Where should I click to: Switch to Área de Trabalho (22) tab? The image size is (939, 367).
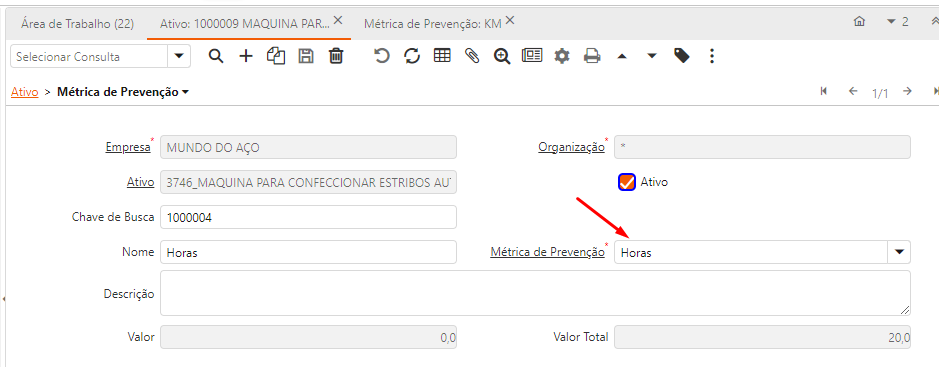[x=77, y=23]
